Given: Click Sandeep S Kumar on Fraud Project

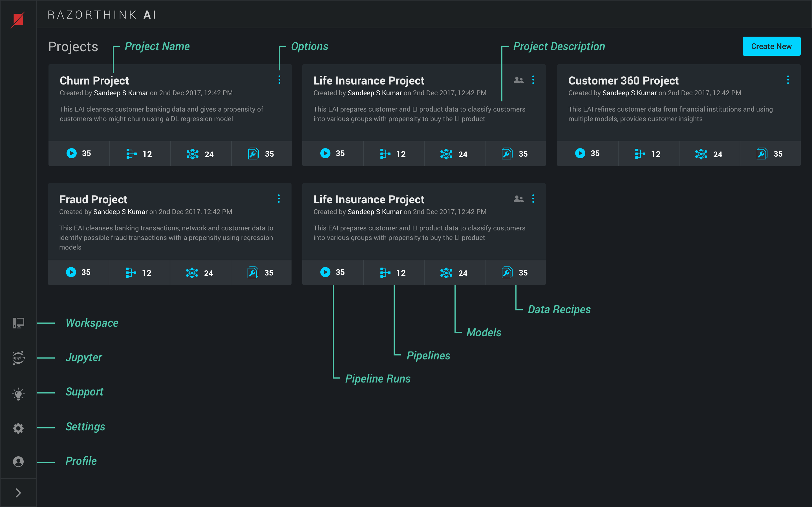Looking at the screenshot, I should point(120,212).
